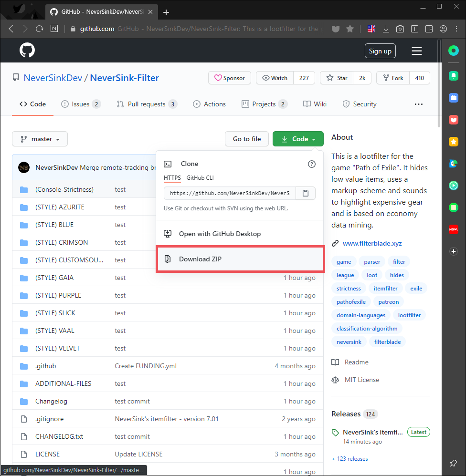Viewport: 466px width, 476px height.
Task: Expand more repo tabs ellipsis
Action: point(418,104)
